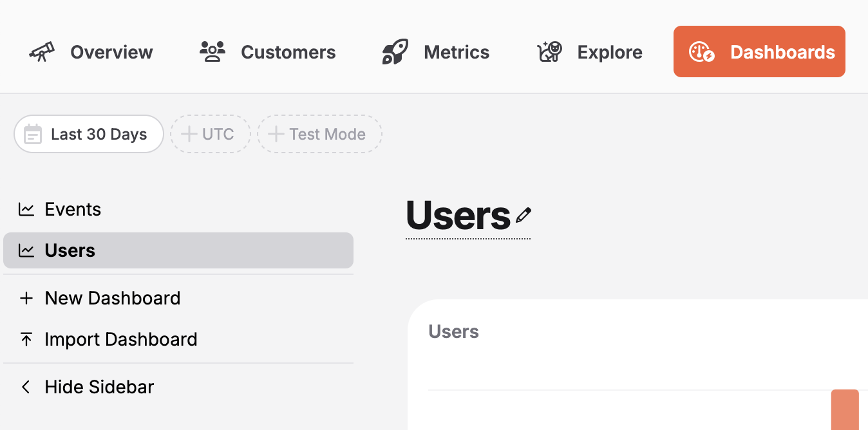Click the upload icon next to Import Dashboard

[x=26, y=339]
